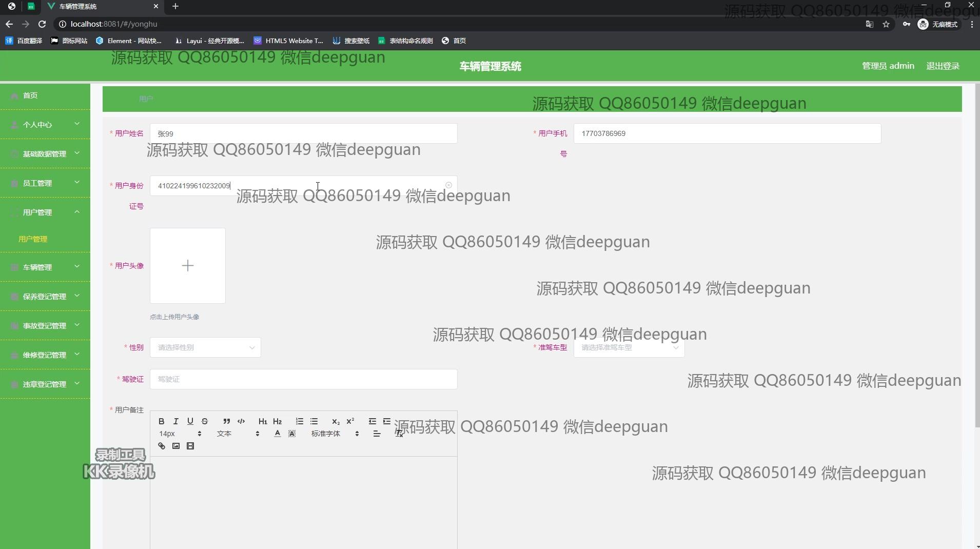Click the insert video icon in the editor
This screenshot has height=549, width=980.
(190, 446)
